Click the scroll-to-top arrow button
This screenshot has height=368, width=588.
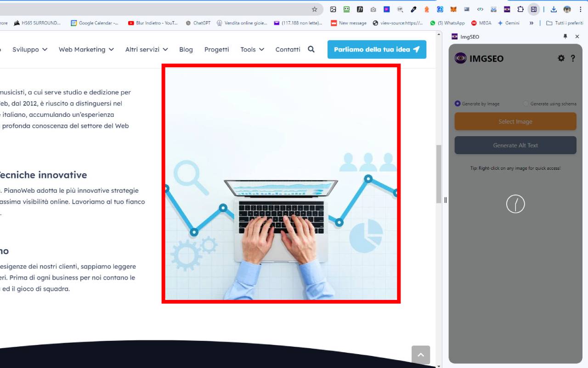[x=421, y=355]
